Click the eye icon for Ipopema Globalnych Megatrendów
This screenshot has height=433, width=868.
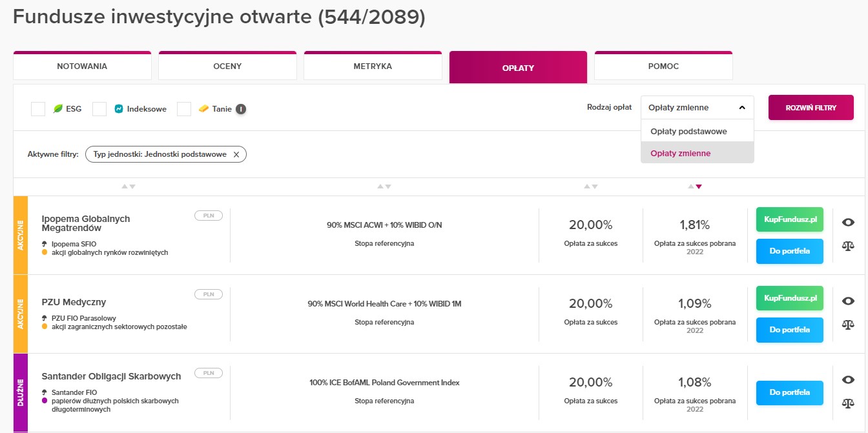point(848,222)
